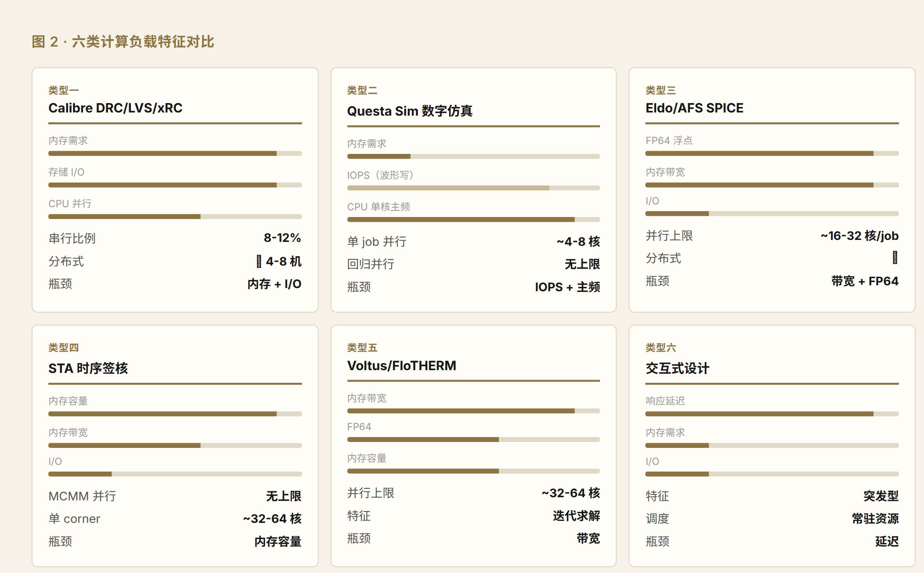Click the "调度" label
The width and height of the screenshot is (924, 573).
[657, 519]
